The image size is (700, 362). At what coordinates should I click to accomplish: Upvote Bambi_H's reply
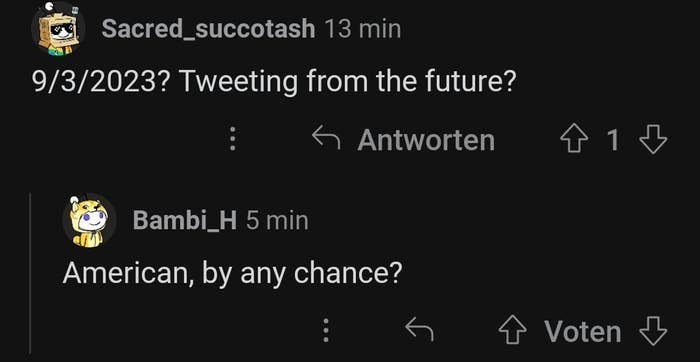point(512,331)
